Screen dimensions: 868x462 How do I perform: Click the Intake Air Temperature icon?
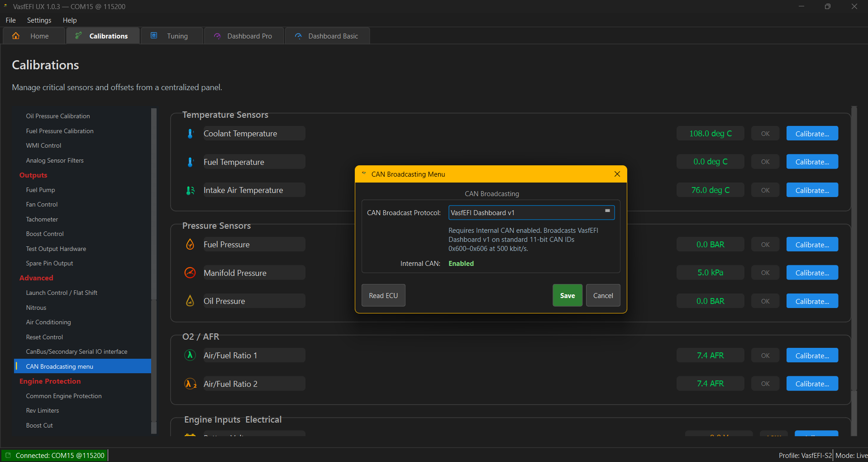pos(190,190)
